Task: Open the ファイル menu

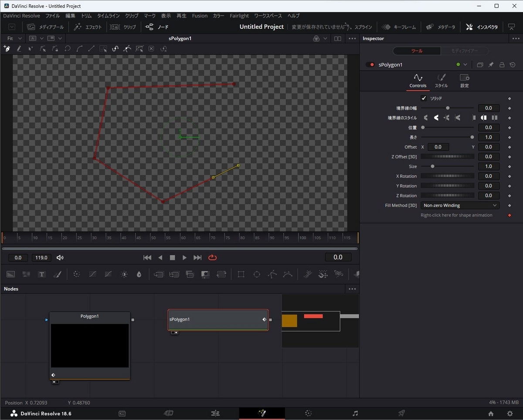Action: pyautogui.click(x=53, y=16)
